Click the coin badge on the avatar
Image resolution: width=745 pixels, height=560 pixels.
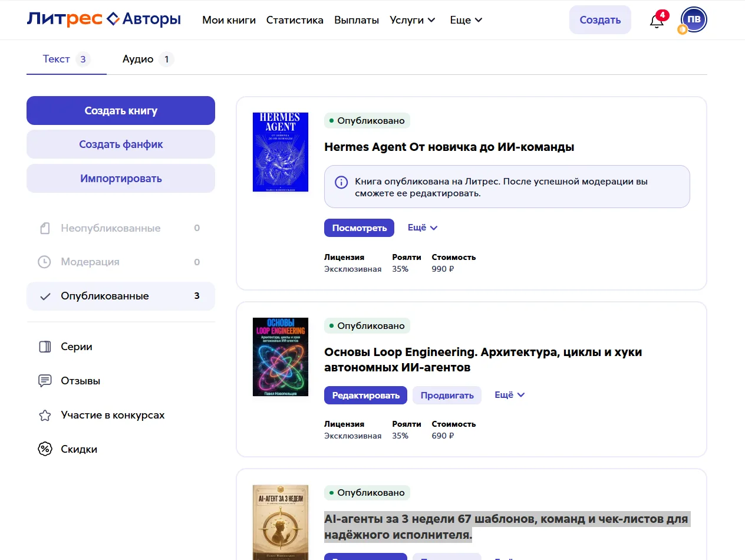point(683,29)
